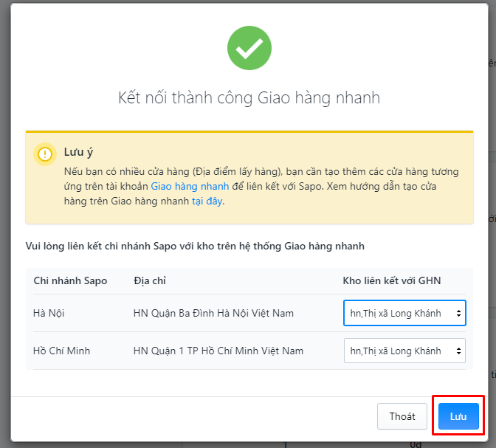
Task: Open the GHN warehouse dropdown for Hà Nội
Action: [x=404, y=313]
